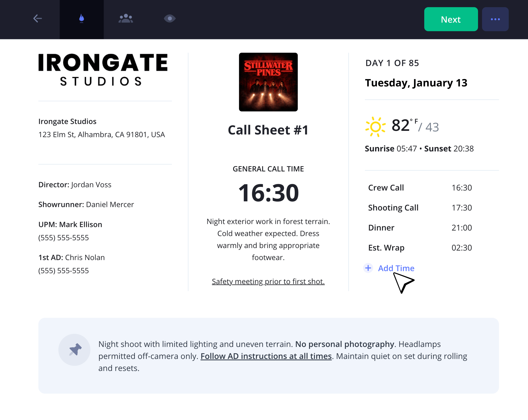Viewport: 528px width, 420px height.
Task: Click the Shooting Call label
Action: 393,208
